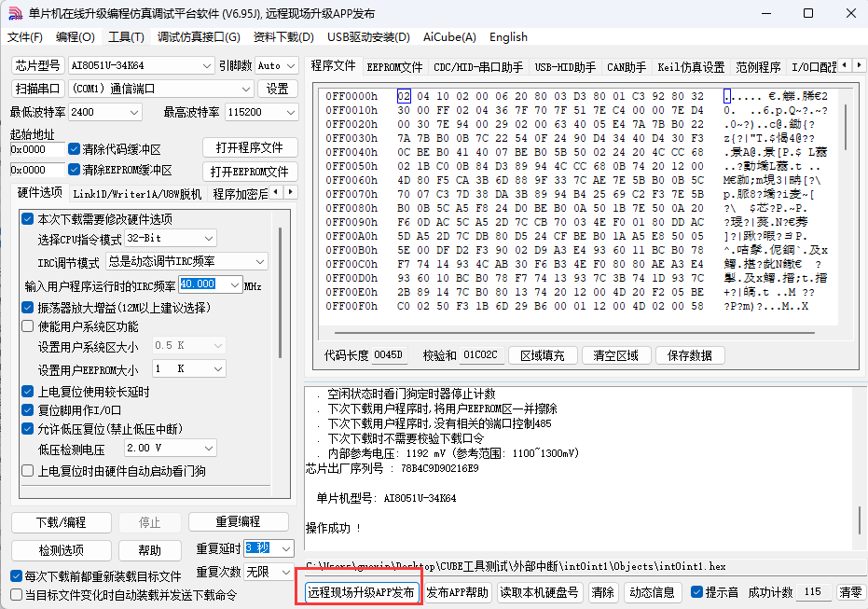The image size is (868, 609).
Task: Toggle 清除代码缓冲区 checkbox
Action: pyautogui.click(x=75, y=149)
